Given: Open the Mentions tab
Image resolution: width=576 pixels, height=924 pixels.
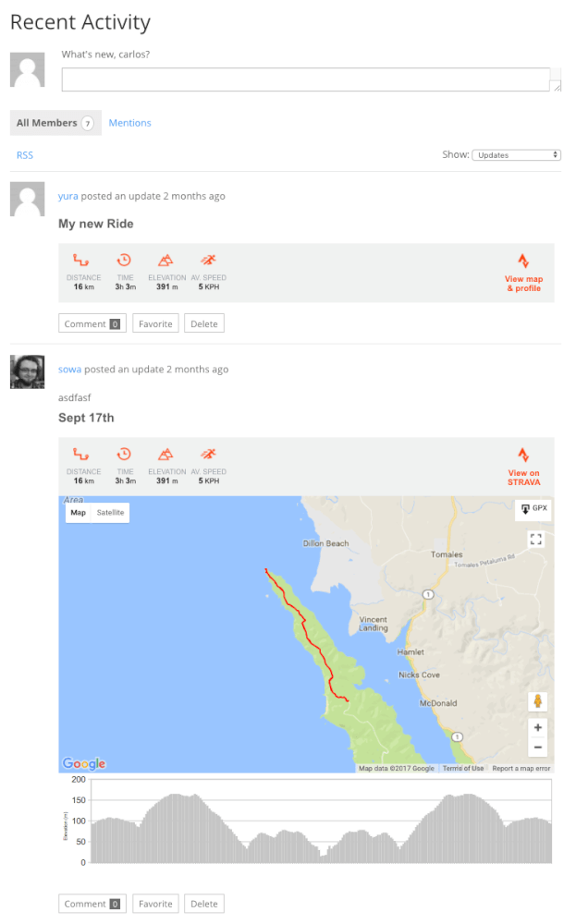Looking at the screenshot, I should click(129, 123).
